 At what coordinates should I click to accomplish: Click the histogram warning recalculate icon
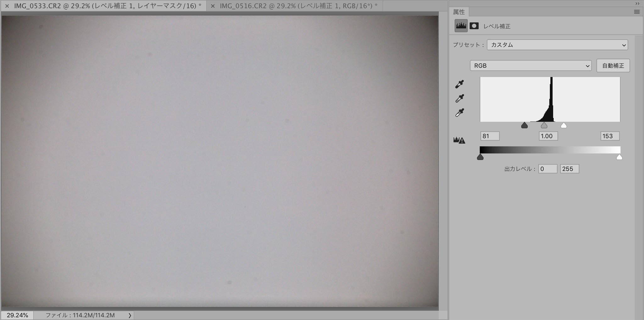[x=459, y=140]
